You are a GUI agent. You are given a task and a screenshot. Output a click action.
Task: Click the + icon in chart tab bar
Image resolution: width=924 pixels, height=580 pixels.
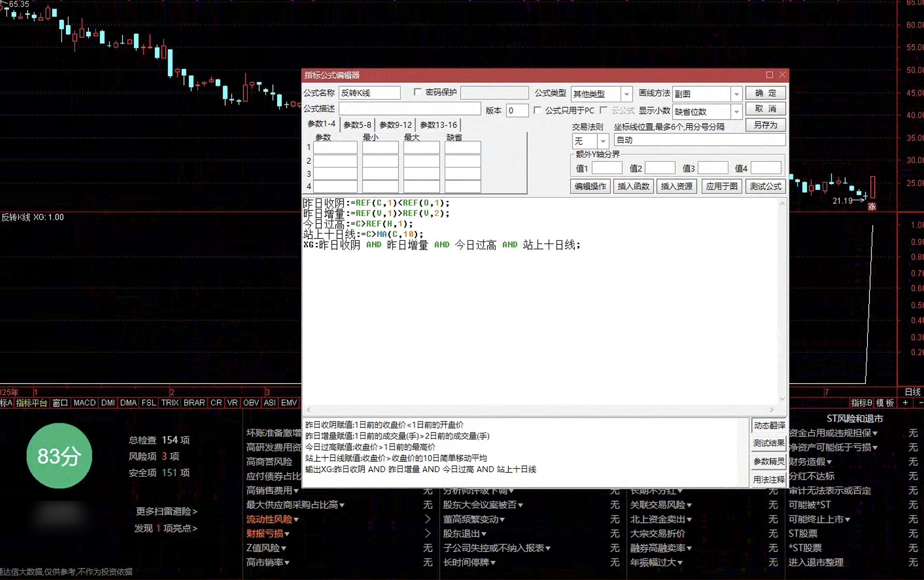point(905,403)
